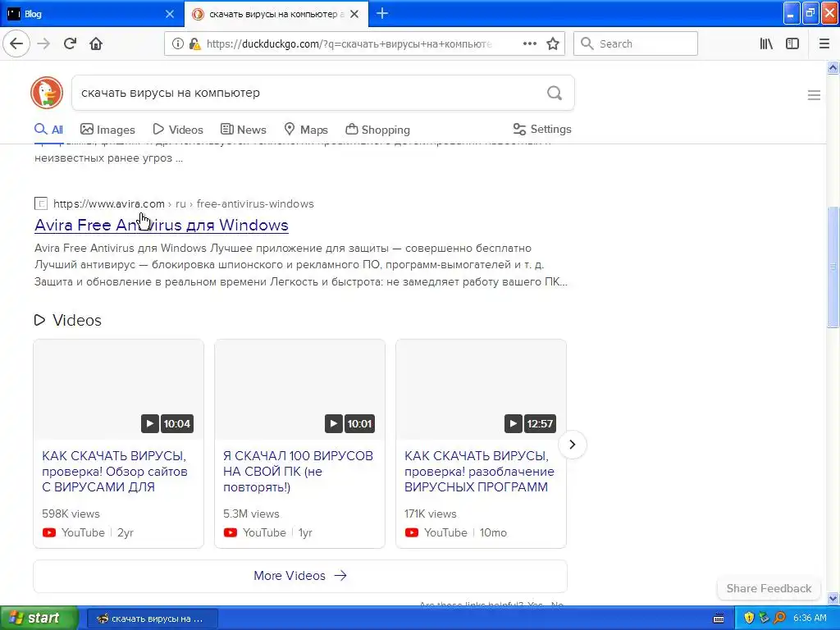This screenshot has width=840, height=630.
Task: Open page actions three-dot menu
Action: click(529, 43)
